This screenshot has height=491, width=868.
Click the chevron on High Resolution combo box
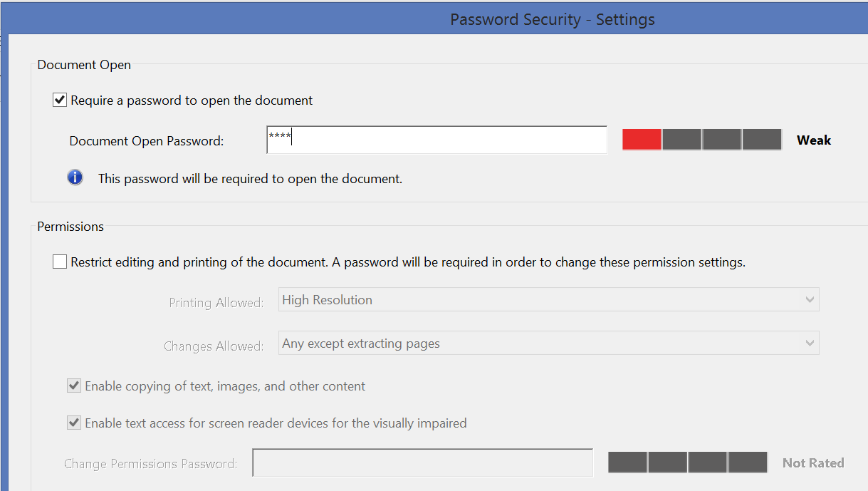(x=810, y=299)
